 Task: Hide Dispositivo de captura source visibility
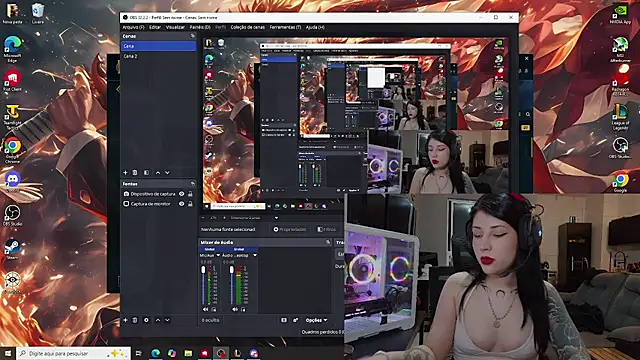point(182,194)
